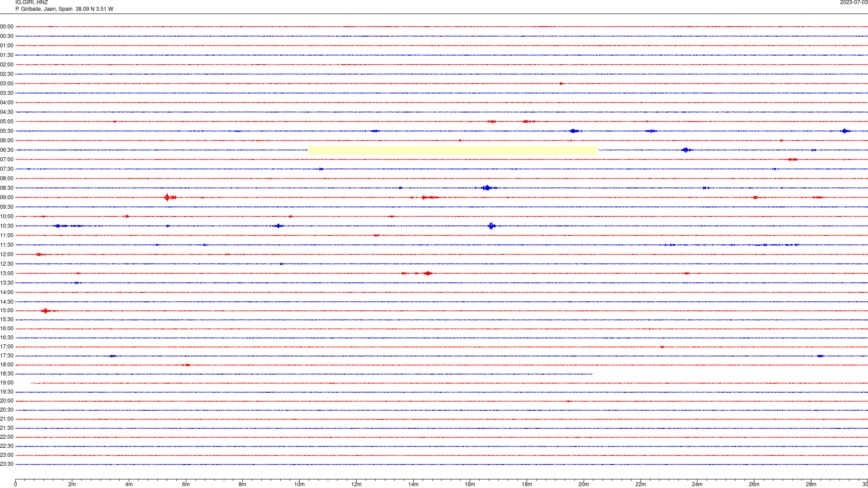The image size is (868, 488).
Task: Click the large red event on the 09:00 trace
Action: pos(170,197)
